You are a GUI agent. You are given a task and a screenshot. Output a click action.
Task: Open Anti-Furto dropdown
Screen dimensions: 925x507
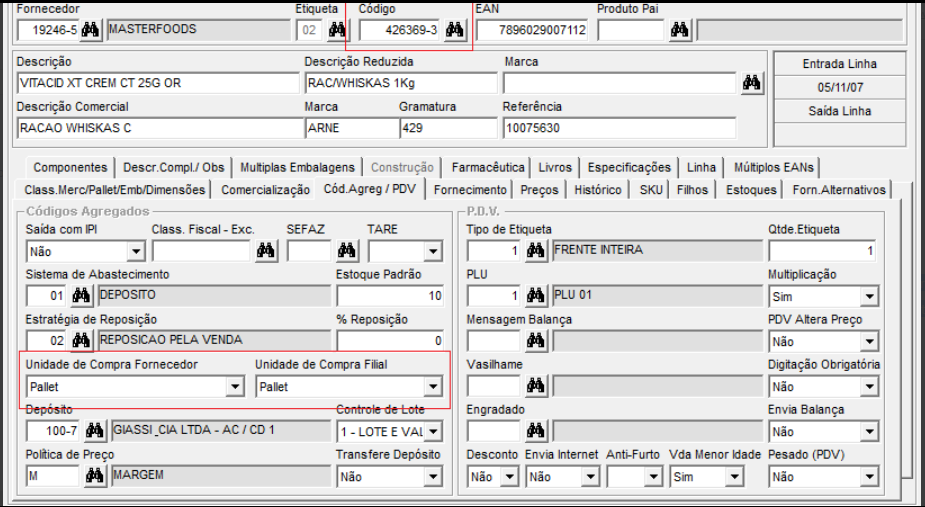[x=652, y=477]
